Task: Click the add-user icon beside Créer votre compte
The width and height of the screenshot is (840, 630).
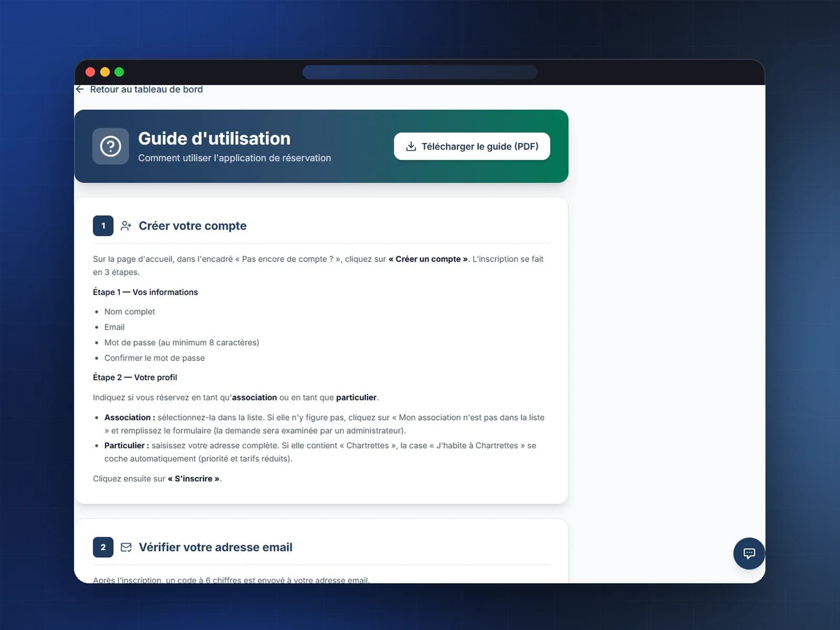Action: (126, 226)
